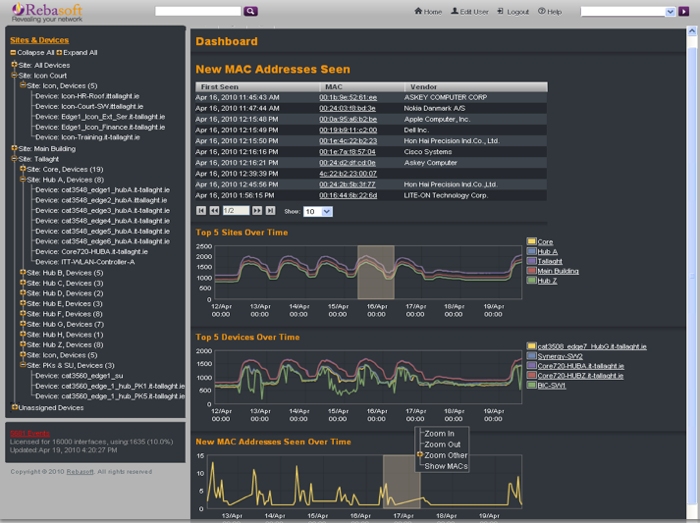Expand Site: Core, Devices (19)
The height and width of the screenshot is (523, 700).
point(23,169)
